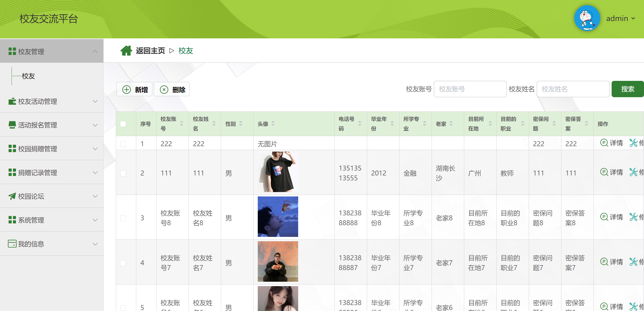Click the 我的信息 card icon
This screenshot has height=311, width=644.
point(12,244)
